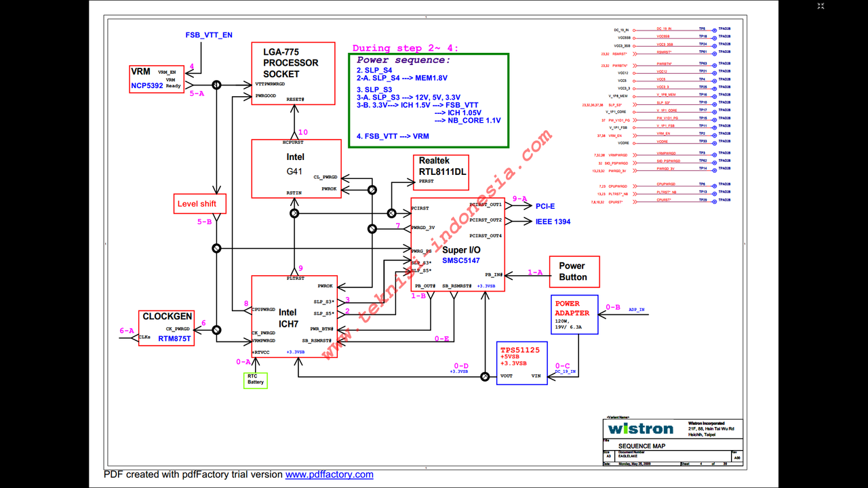Select test point TP63 in signal table

click(x=703, y=63)
